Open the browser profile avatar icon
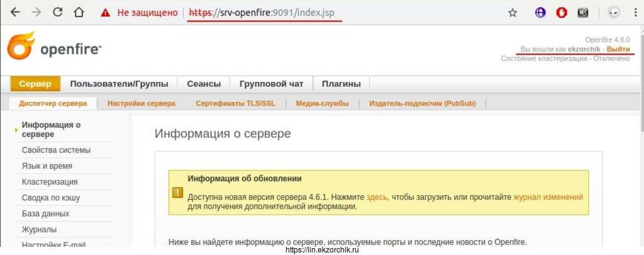Screen dimensions: 644x255 pos(613,12)
